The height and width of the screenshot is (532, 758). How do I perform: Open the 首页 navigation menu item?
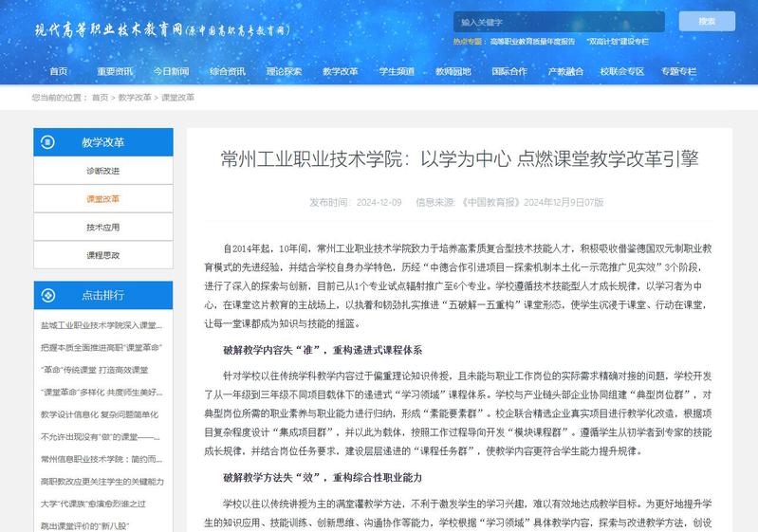[59, 71]
